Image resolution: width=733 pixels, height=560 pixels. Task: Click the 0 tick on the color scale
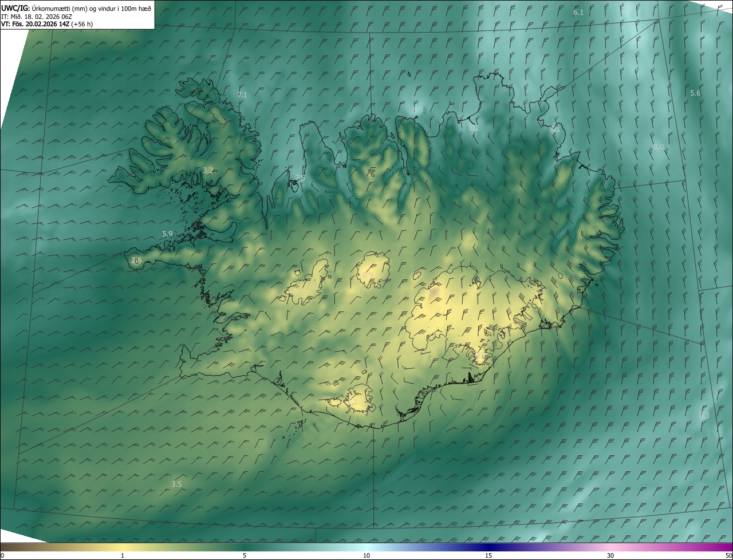[2, 556]
